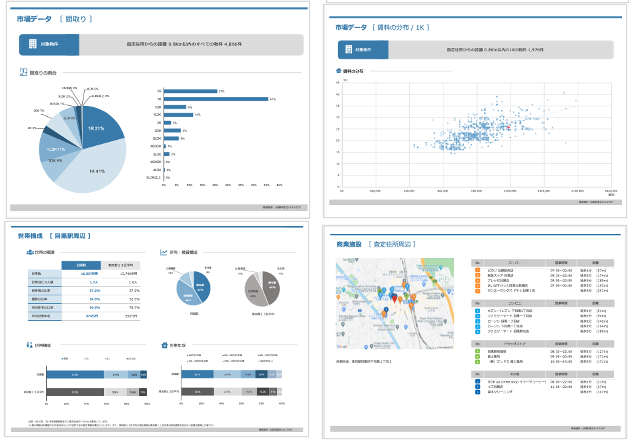Click the red location pin on the map

[391, 301]
